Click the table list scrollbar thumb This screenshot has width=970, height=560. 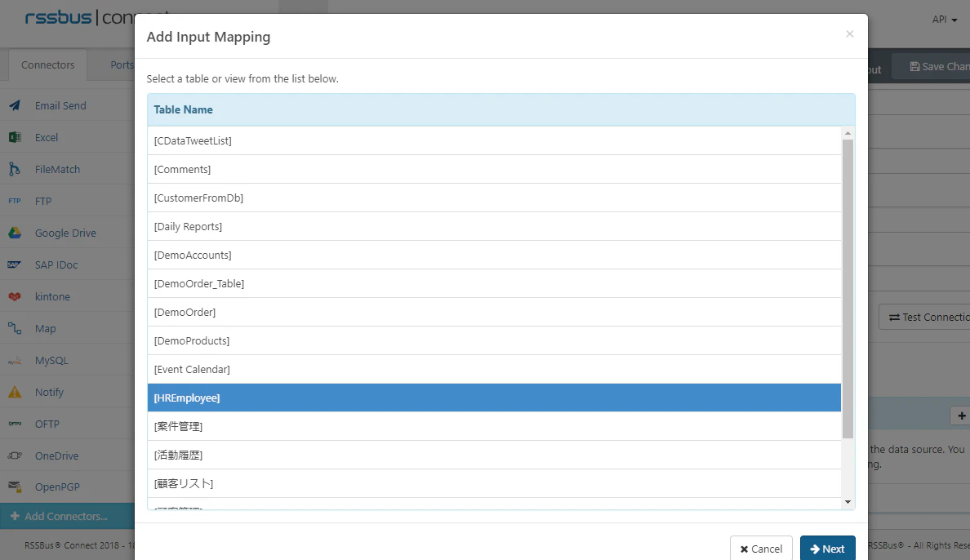848,288
